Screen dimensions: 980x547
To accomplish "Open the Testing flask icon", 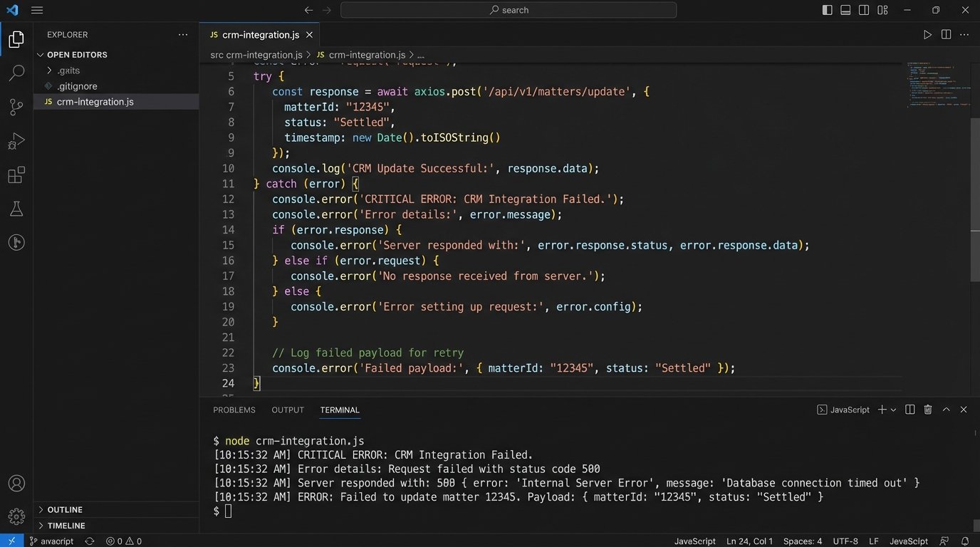I will click(x=16, y=209).
